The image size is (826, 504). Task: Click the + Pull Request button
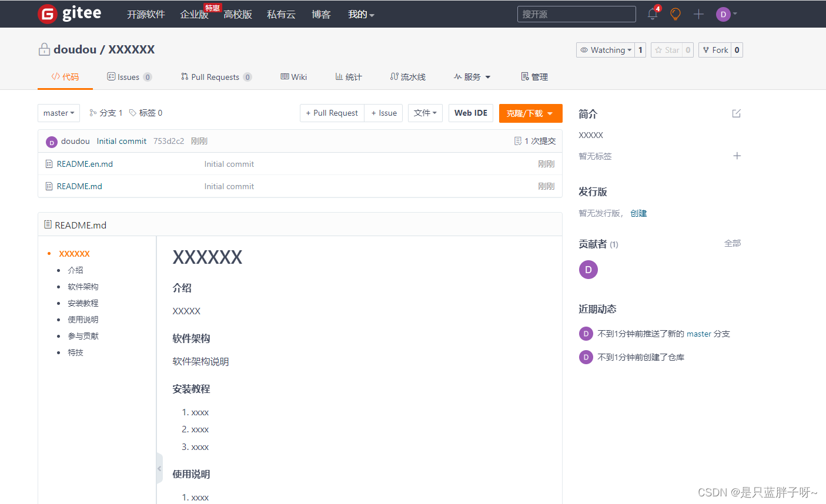point(332,113)
